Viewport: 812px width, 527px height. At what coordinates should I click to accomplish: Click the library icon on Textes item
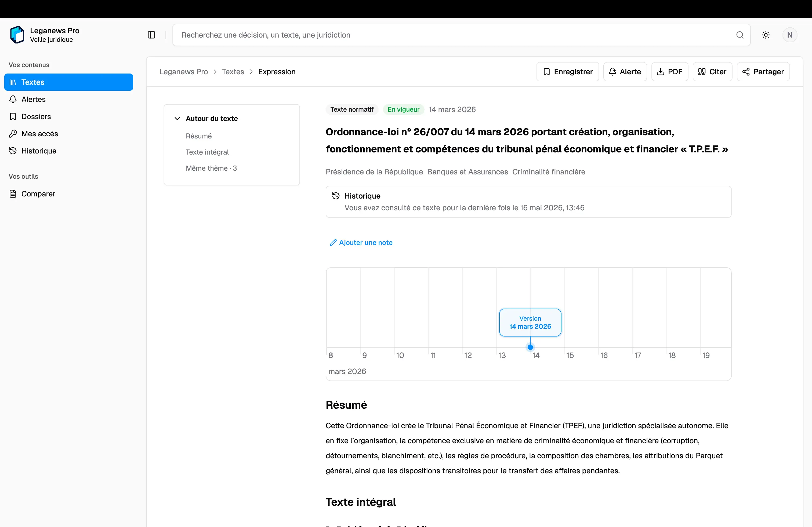[x=13, y=82]
